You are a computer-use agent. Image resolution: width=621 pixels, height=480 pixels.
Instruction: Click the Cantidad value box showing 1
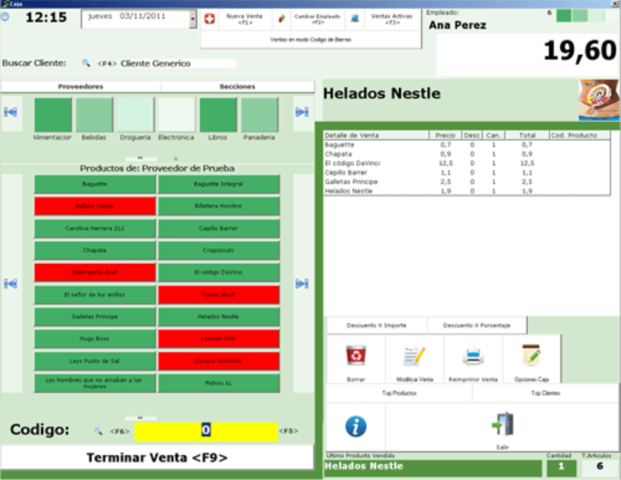pyautogui.click(x=561, y=467)
